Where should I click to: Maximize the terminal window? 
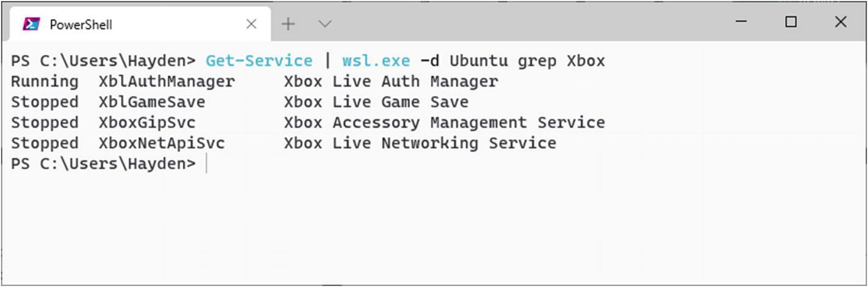pos(791,22)
